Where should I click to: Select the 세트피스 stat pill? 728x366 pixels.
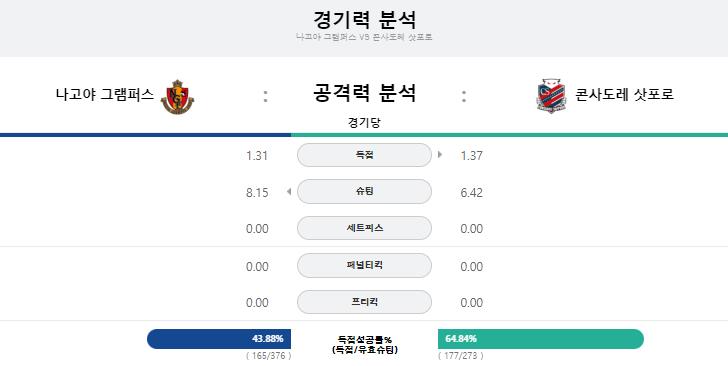(364, 228)
